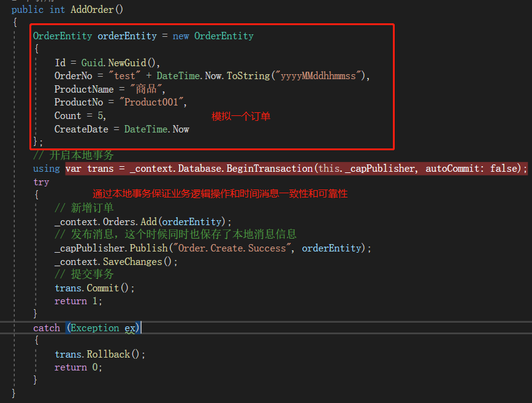Click the 'return 1;' statement
Screen dimensions: 532x403
point(78,301)
